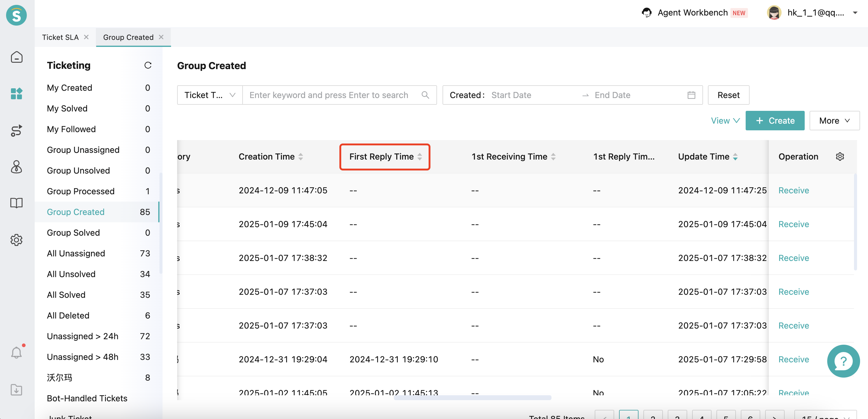Sort by 1st Receiving Time arrows
This screenshot has width=868, height=419.
[553, 157]
